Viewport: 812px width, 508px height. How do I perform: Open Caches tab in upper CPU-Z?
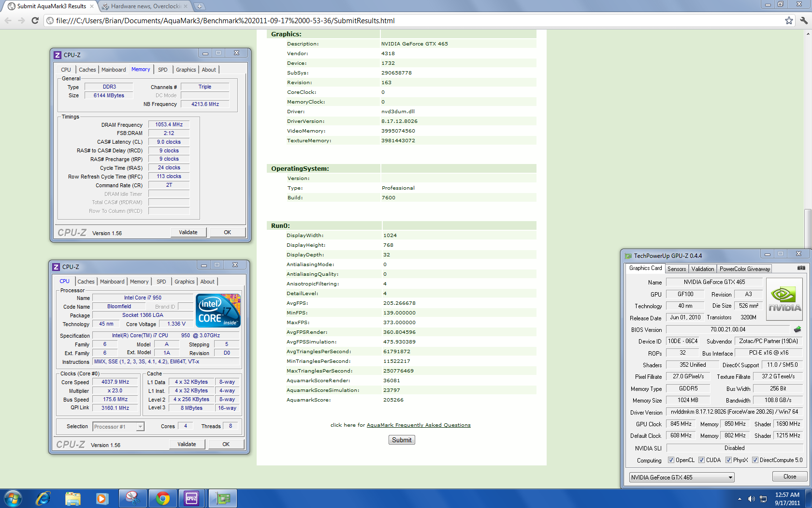tap(87, 70)
